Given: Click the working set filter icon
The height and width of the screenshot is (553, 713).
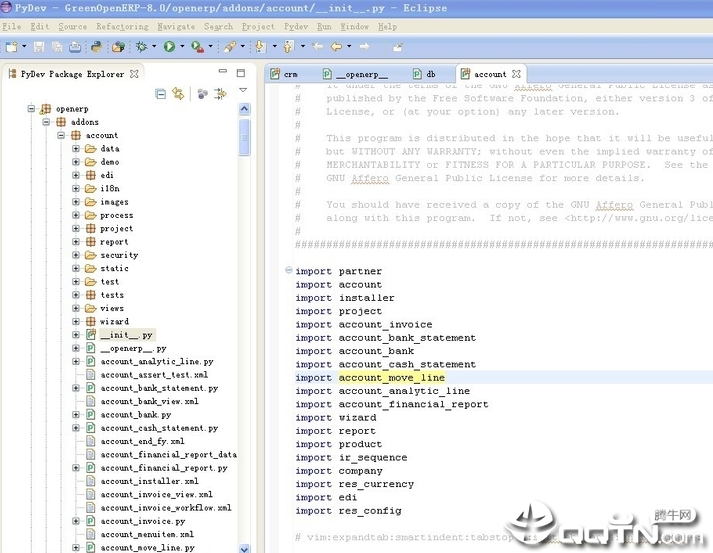Looking at the screenshot, I should [202, 94].
